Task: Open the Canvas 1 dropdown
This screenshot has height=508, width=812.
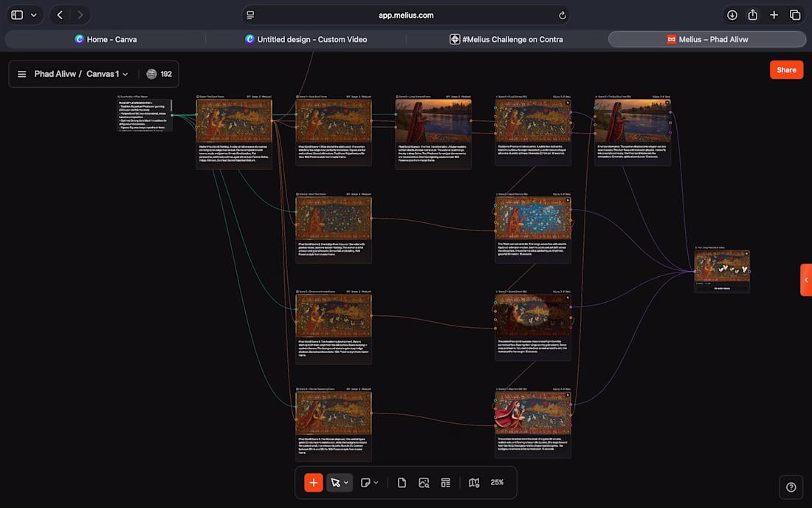Action: pyautogui.click(x=107, y=74)
